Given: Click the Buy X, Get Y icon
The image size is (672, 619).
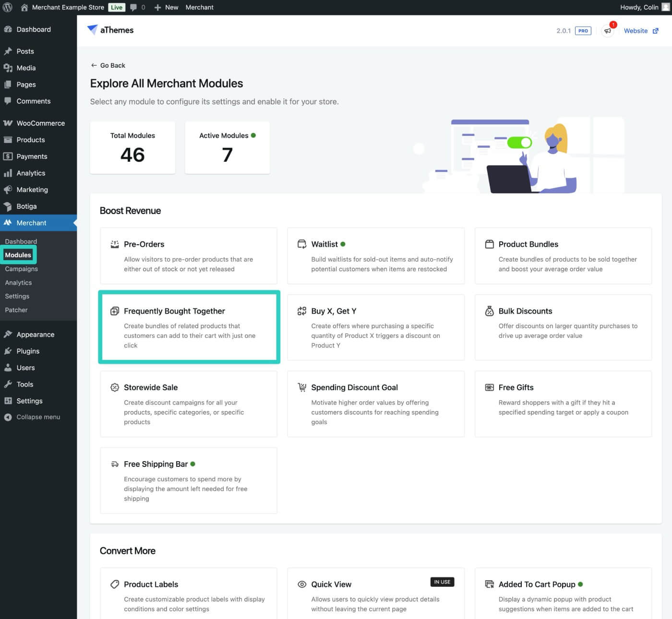Looking at the screenshot, I should click(302, 311).
